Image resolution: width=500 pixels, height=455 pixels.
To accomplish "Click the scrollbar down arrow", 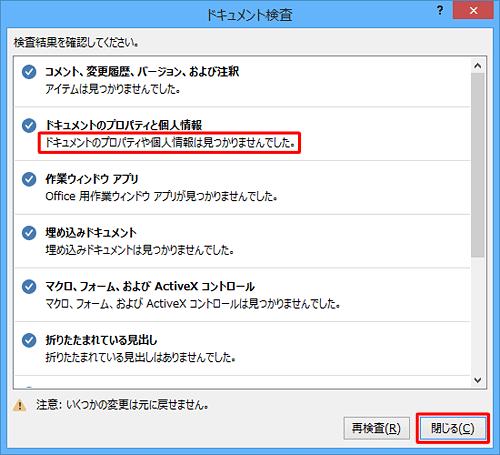I will click(x=478, y=380).
